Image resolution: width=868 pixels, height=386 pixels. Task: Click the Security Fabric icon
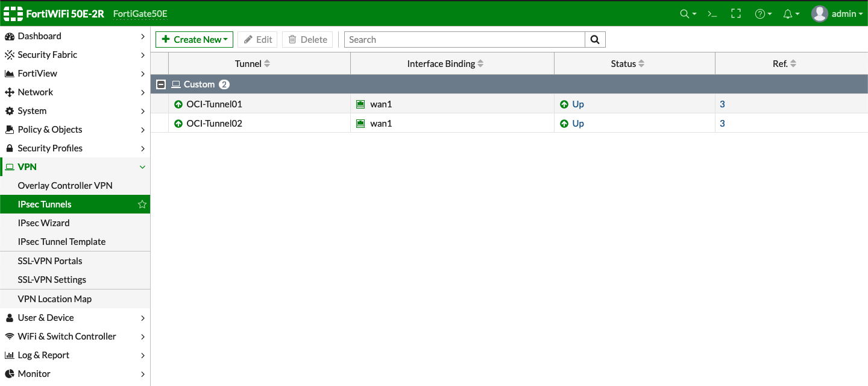9,55
